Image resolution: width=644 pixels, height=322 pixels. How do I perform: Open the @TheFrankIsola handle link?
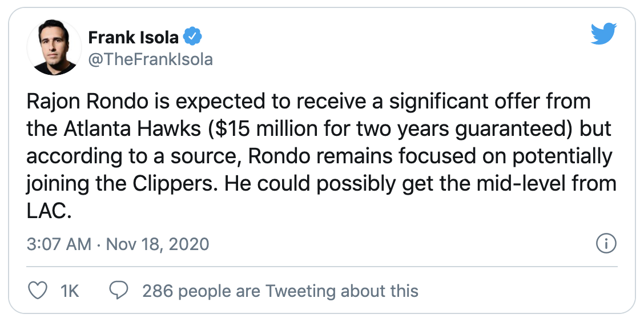point(150,59)
